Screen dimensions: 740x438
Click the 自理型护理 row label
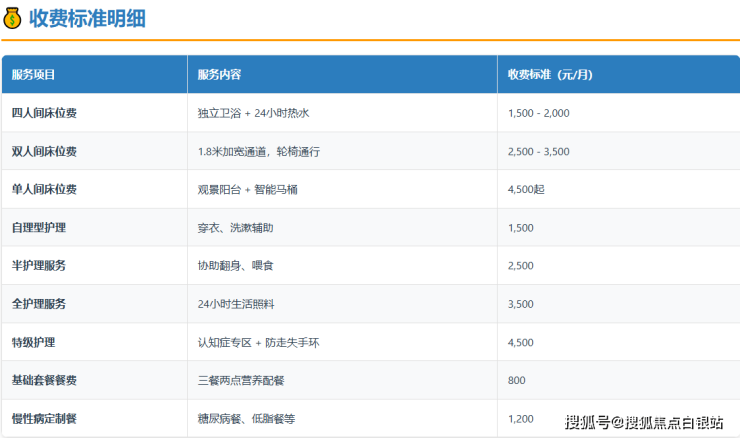tap(39, 228)
